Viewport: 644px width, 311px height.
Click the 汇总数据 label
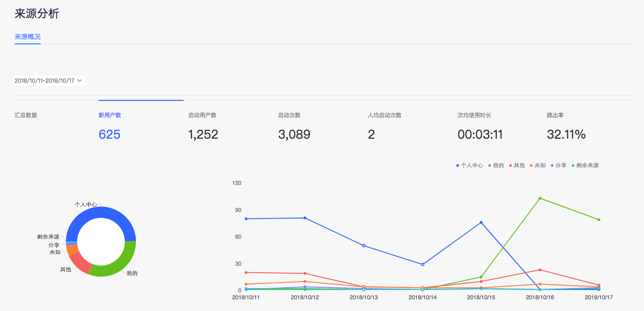(x=26, y=115)
